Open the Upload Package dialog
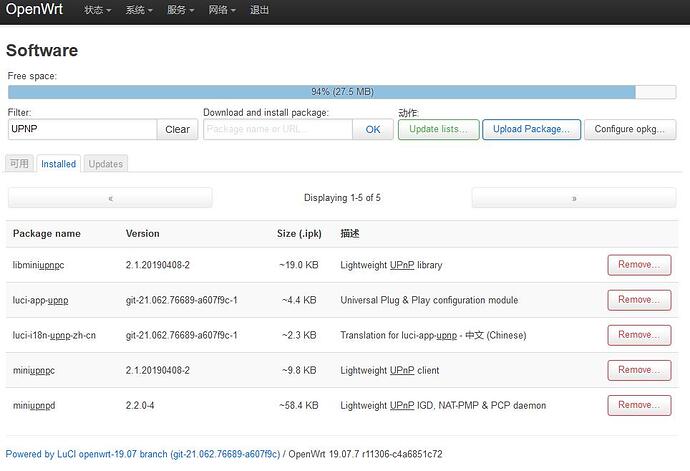This screenshot has width=690, height=471. [x=531, y=129]
